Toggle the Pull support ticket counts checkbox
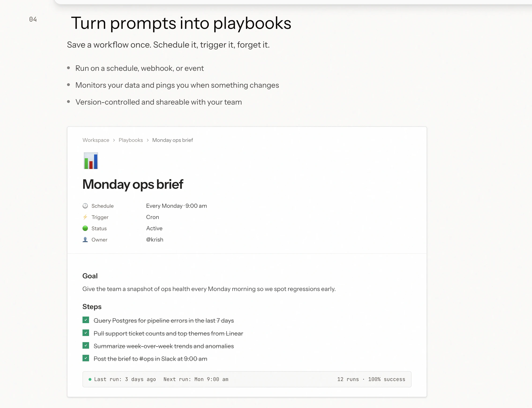 (x=86, y=333)
